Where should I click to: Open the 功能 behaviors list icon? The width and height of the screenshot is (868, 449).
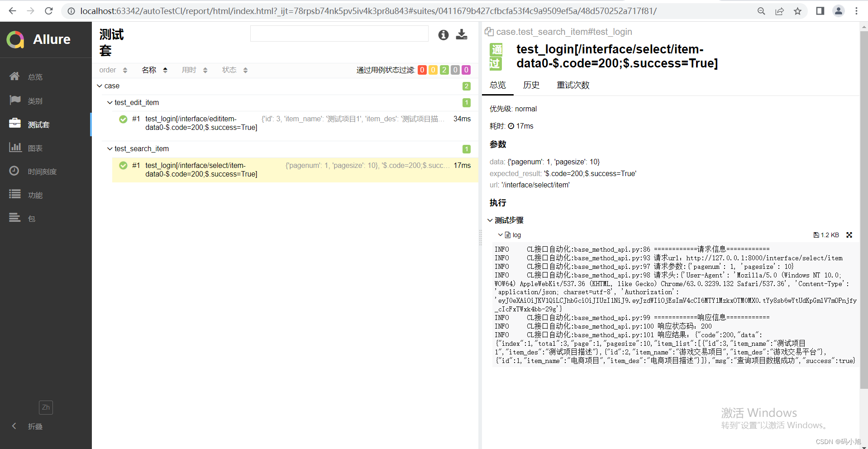pos(15,194)
